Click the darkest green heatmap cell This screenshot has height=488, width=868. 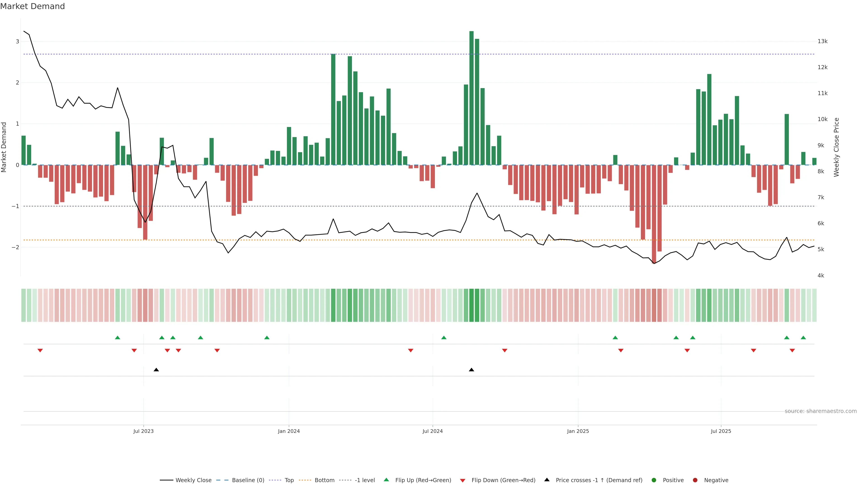pos(471,305)
